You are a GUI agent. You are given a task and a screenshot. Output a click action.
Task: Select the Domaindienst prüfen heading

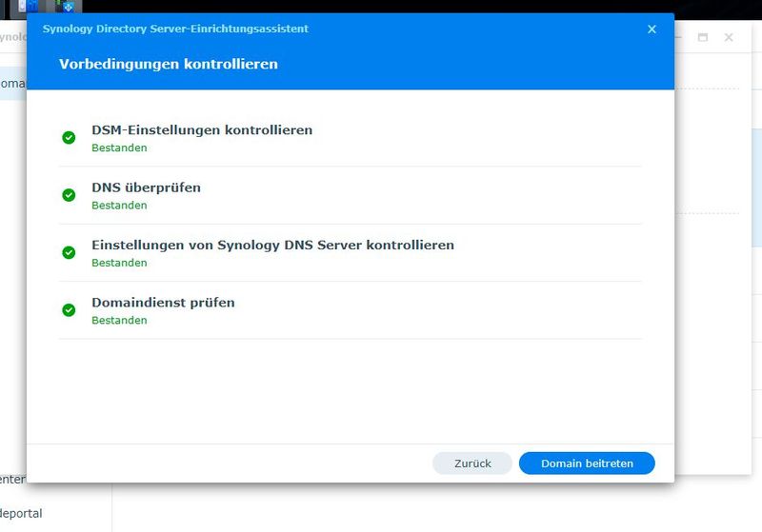click(x=163, y=303)
